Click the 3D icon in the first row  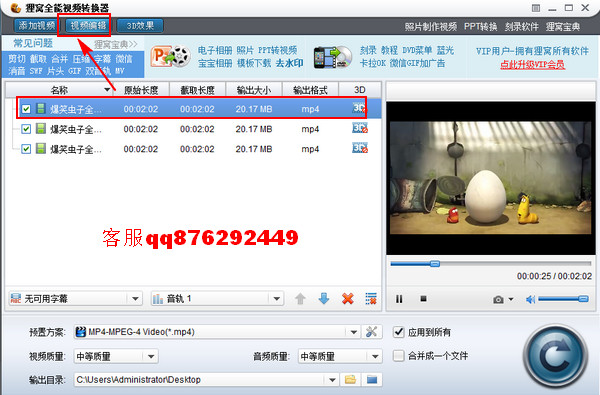pyautogui.click(x=359, y=108)
